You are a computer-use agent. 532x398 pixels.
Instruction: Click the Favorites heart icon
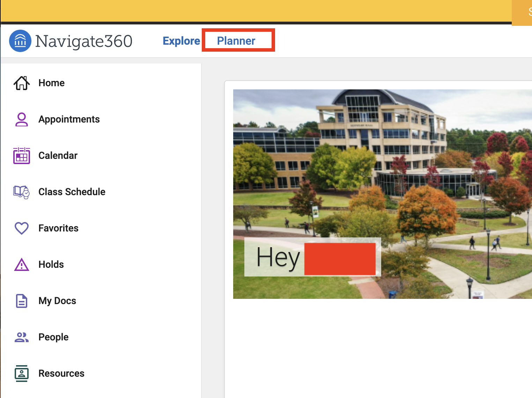22,228
